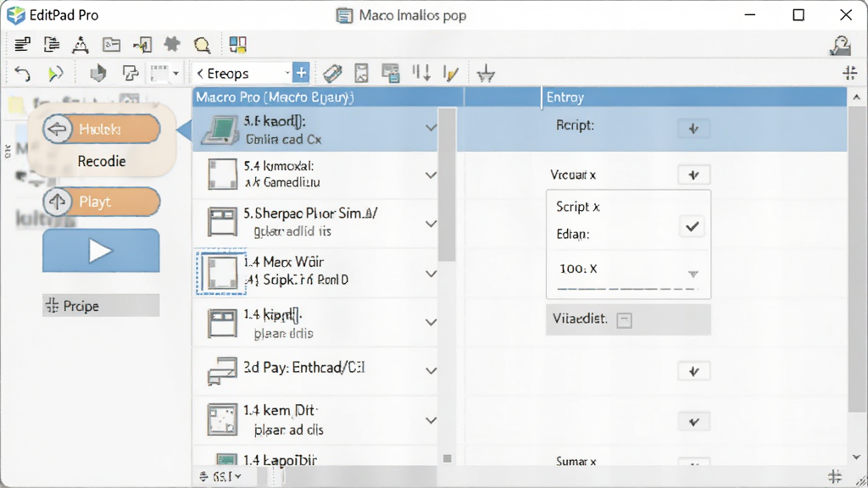Expand the 1.4 kipit row chevron
This screenshot has height=488, width=868.
pyautogui.click(x=431, y=322)
